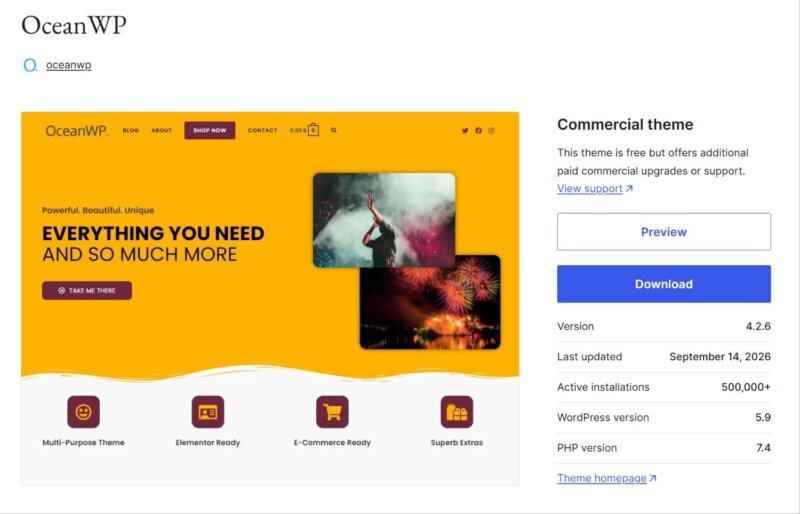The width and height of the screenshot is (800, 514).
Task: Open the Theme homepage link
Action: point(602,478)
